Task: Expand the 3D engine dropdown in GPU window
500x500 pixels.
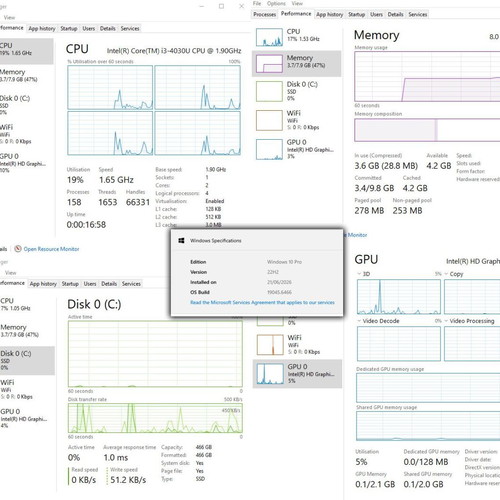Action: [x=359, y=274]
